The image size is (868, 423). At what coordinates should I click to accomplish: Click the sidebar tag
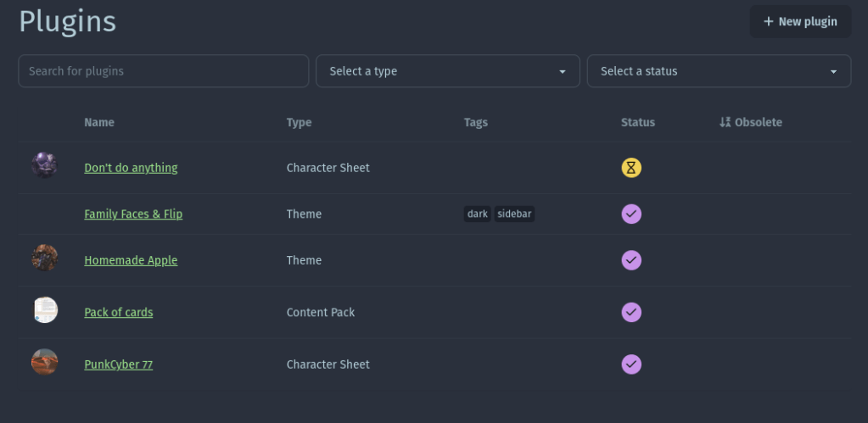pos(514,214)
